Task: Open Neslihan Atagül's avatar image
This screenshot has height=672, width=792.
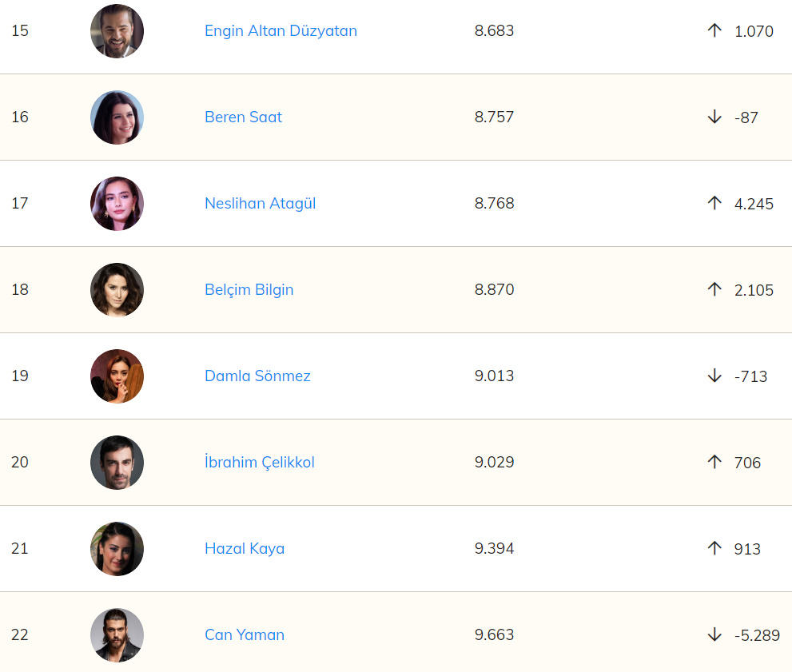Action: (x=117, y=204)
